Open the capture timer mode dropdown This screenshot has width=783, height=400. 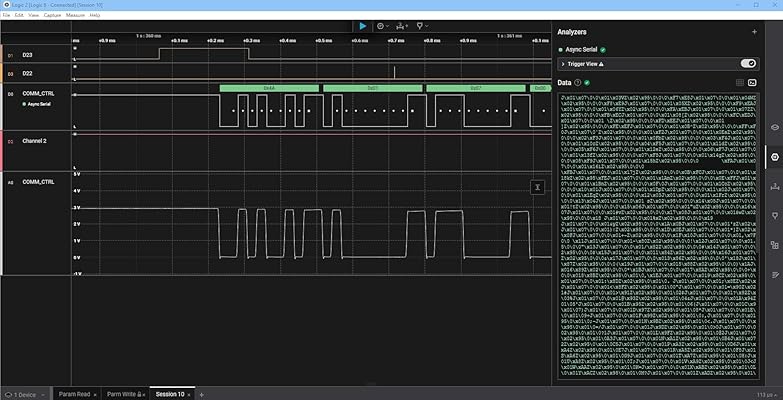384,26
